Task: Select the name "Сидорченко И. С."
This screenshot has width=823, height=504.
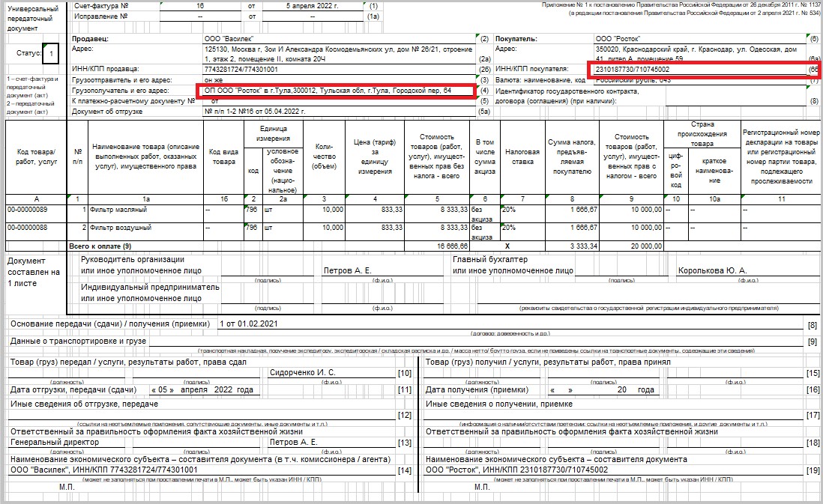Action: coord(302,372)
